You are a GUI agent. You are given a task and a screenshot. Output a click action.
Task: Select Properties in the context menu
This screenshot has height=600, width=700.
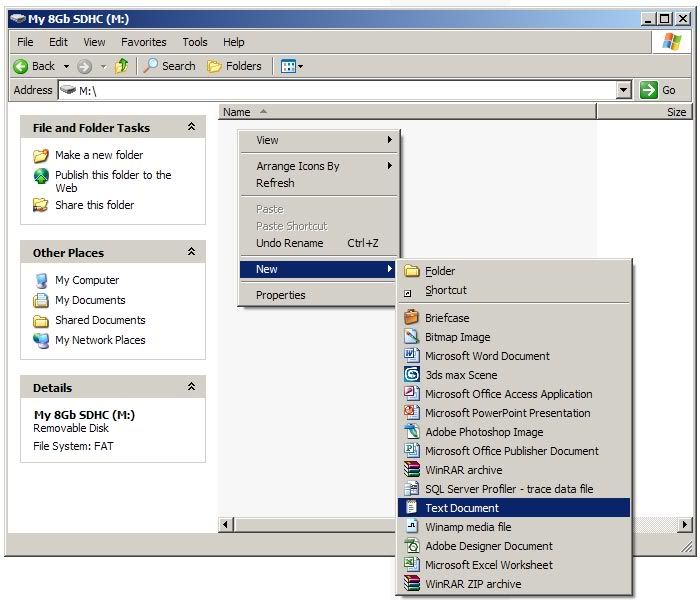317,295
